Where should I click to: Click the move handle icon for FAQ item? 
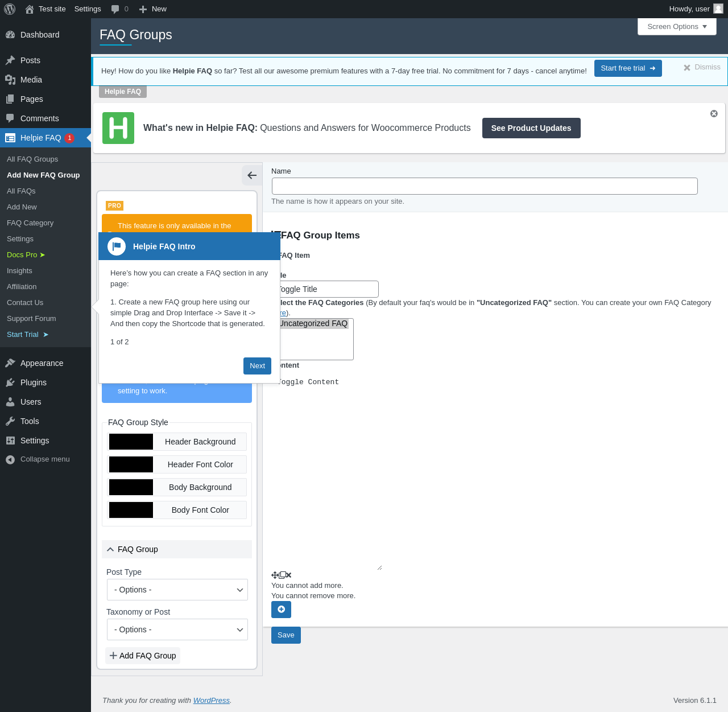click(x=275, y=575)
